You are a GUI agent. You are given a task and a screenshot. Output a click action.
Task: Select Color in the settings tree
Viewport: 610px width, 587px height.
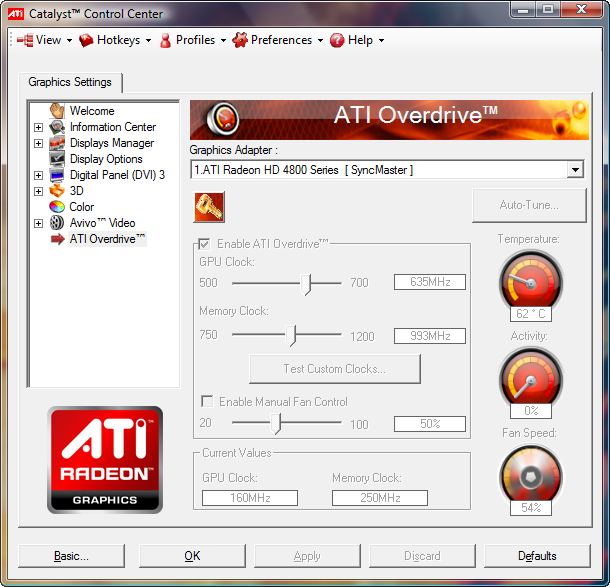(82, 207)
